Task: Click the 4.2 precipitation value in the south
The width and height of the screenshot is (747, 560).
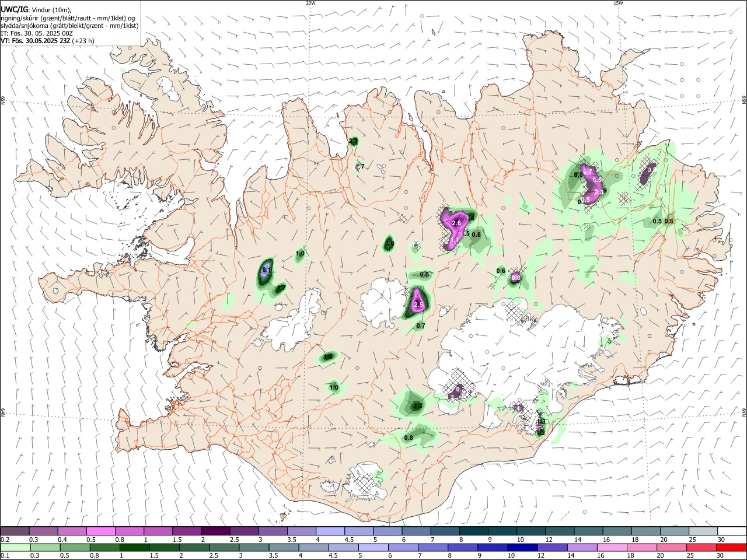Action: click(417, 405)
